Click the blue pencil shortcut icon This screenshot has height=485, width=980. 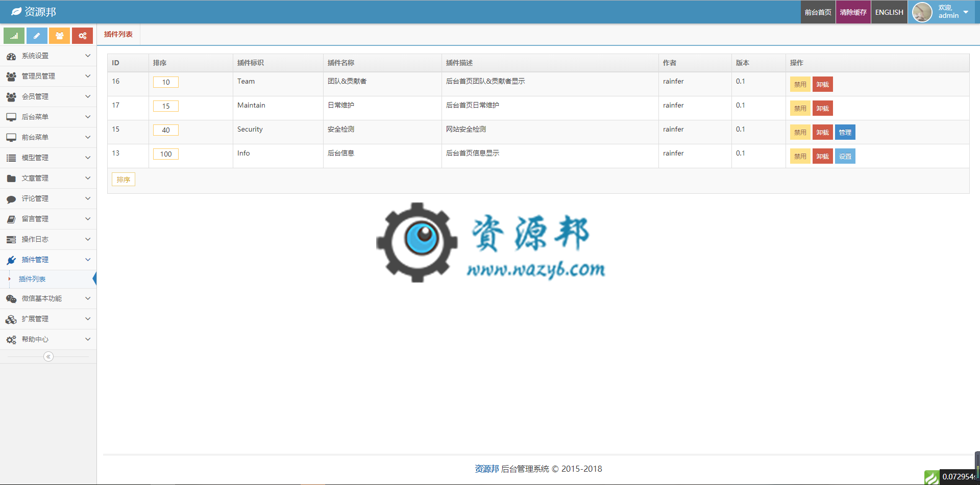[x=37, y=36]
